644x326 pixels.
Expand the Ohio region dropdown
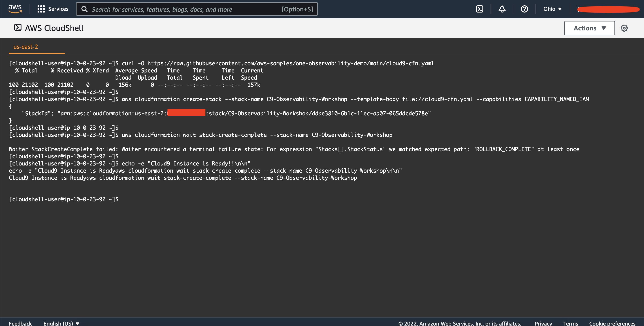click(x=552, y=9)
